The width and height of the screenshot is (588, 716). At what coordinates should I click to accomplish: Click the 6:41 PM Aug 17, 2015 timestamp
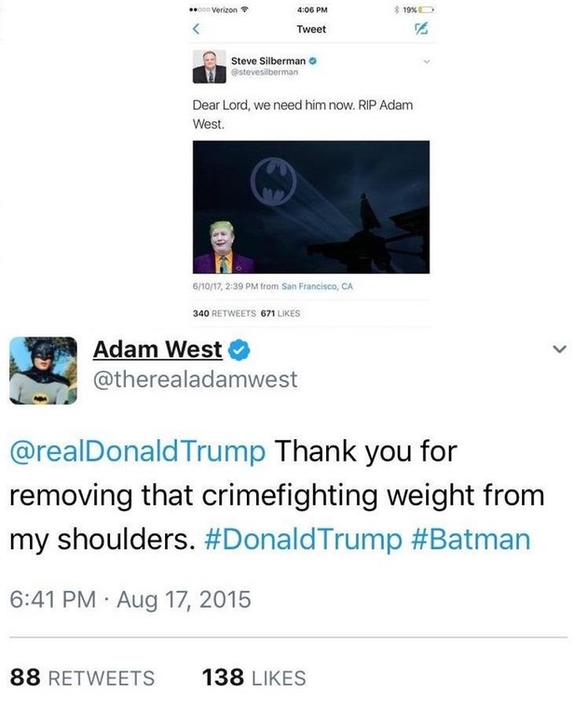point(130,599)
